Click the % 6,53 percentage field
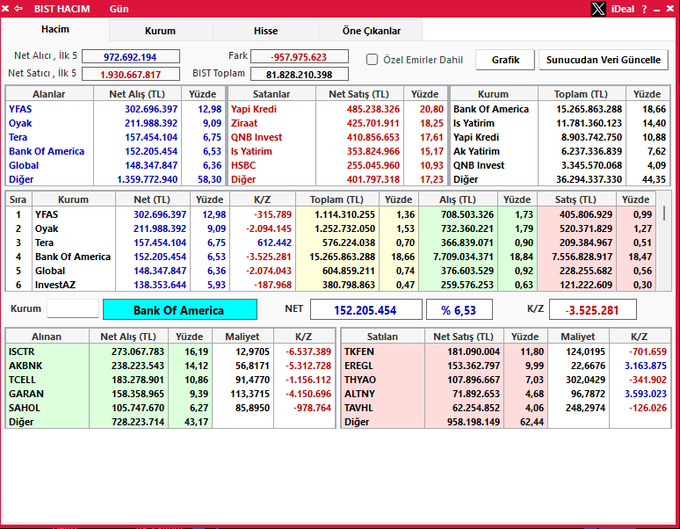This screenshot has width=680, height=529. tap(459, 310)
